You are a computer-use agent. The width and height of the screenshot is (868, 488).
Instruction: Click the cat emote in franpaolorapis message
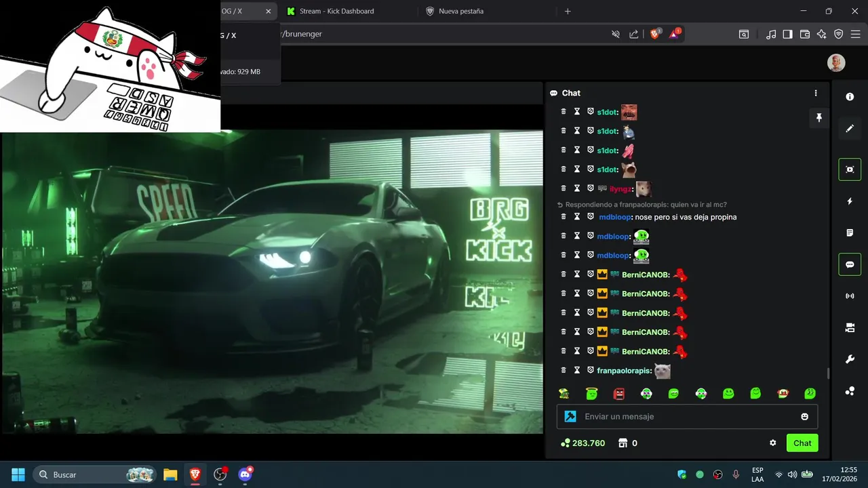[663, 371]
